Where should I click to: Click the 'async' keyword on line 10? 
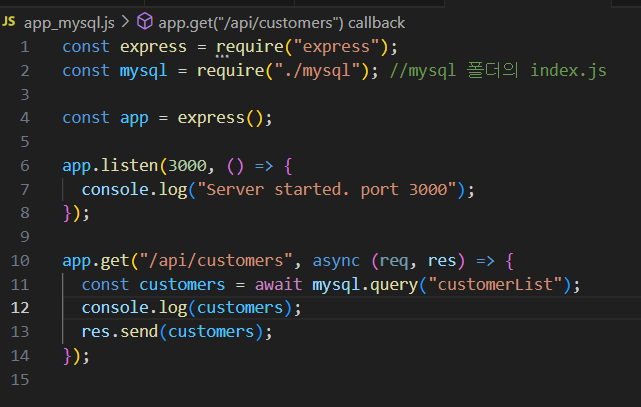click(x=336, y=261)
